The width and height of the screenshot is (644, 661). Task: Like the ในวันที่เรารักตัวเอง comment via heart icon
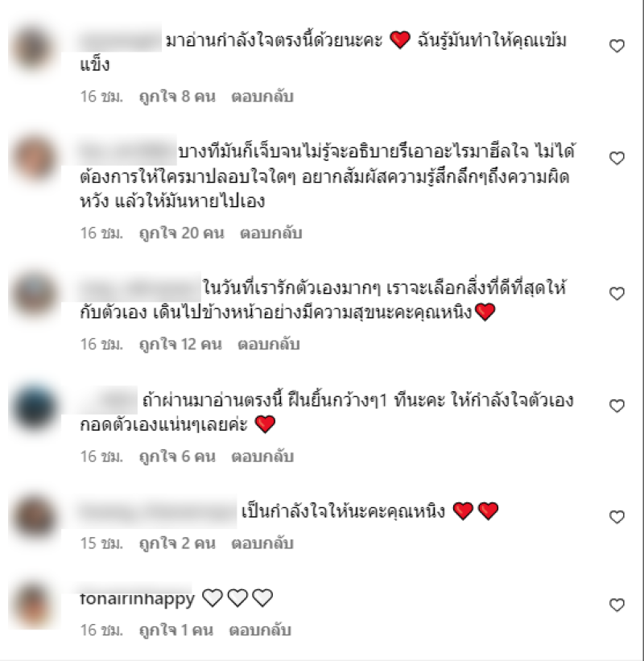(617, 293)
